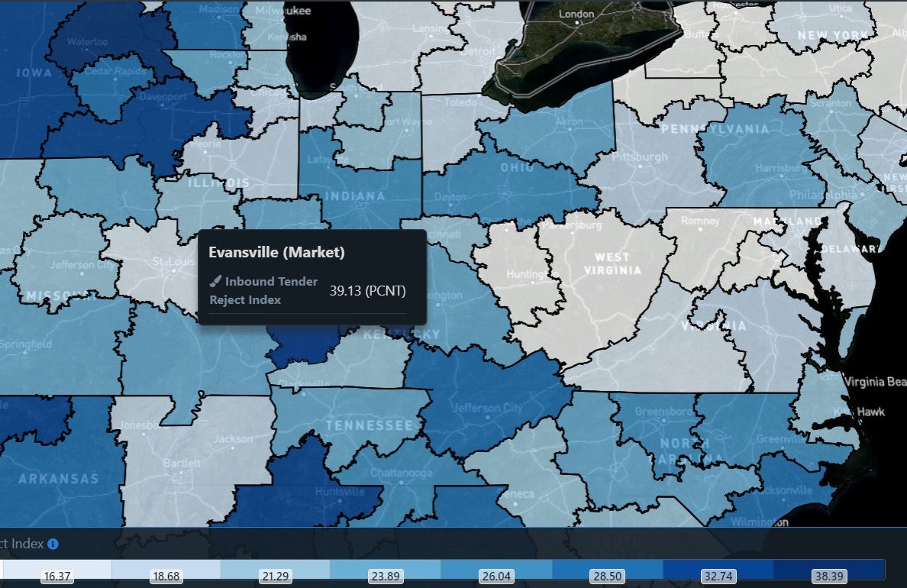Select the 21.29 legend color segment
The width and height of the screenshot is (907, 588).
point(275,570)
